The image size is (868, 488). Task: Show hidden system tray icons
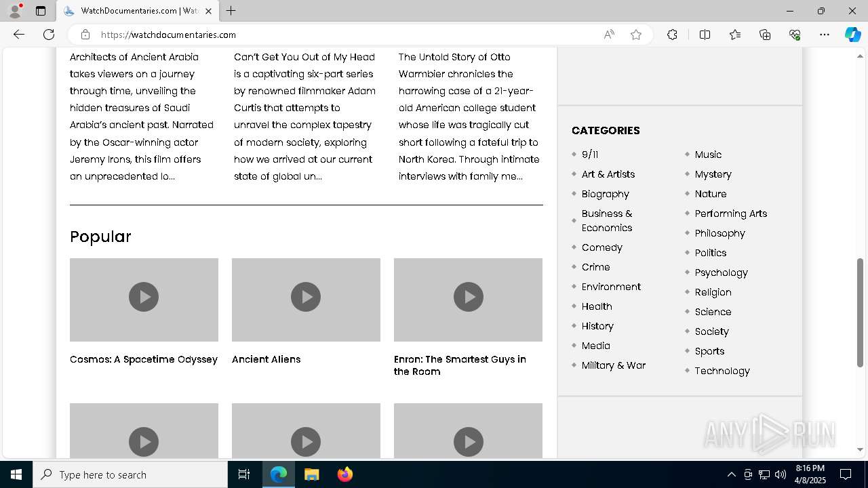(x=731, y=474)
